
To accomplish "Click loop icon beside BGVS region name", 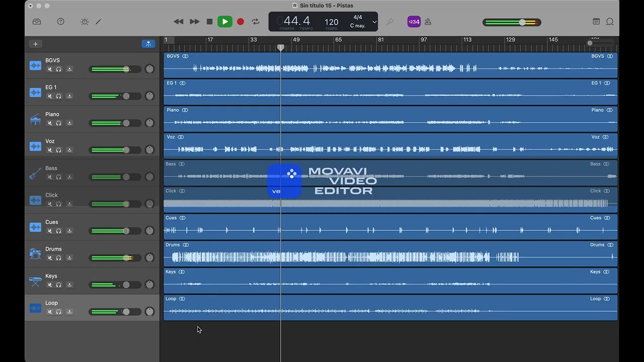I will tap(185, 56).
